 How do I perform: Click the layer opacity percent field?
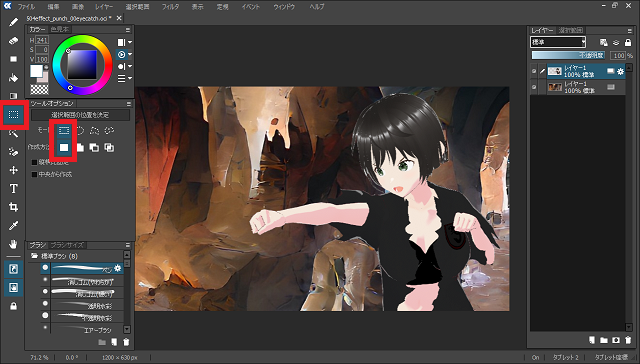618,55
